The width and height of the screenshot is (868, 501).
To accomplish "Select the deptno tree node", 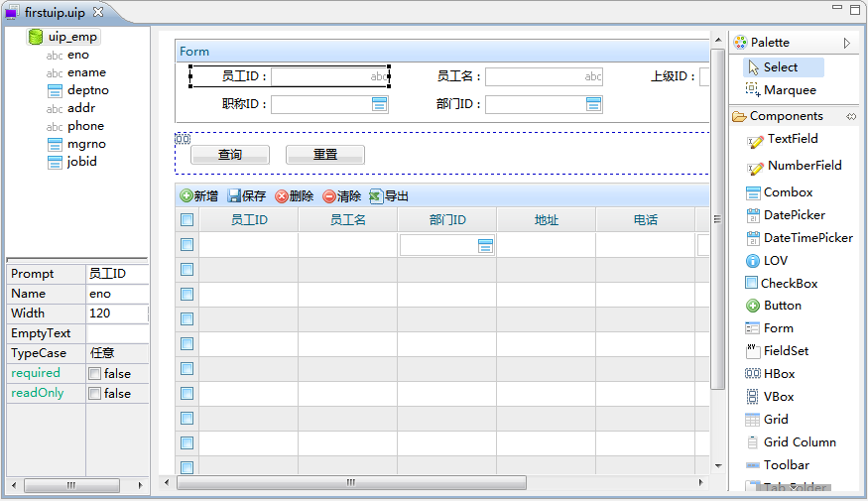I will pos(87,90).
